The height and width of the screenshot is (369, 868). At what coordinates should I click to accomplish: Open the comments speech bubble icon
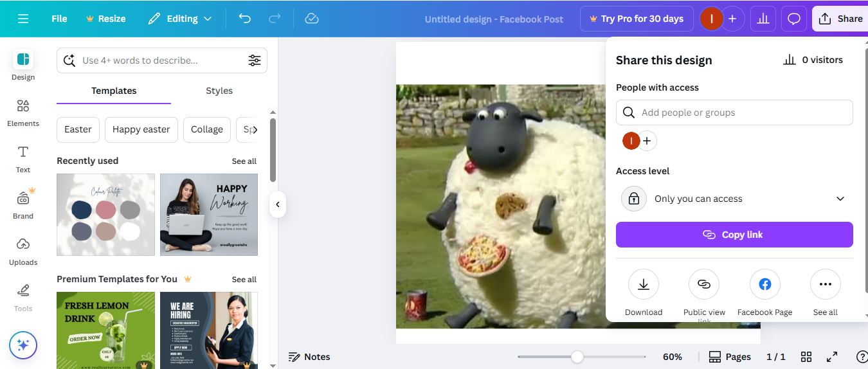pos(794,19)
